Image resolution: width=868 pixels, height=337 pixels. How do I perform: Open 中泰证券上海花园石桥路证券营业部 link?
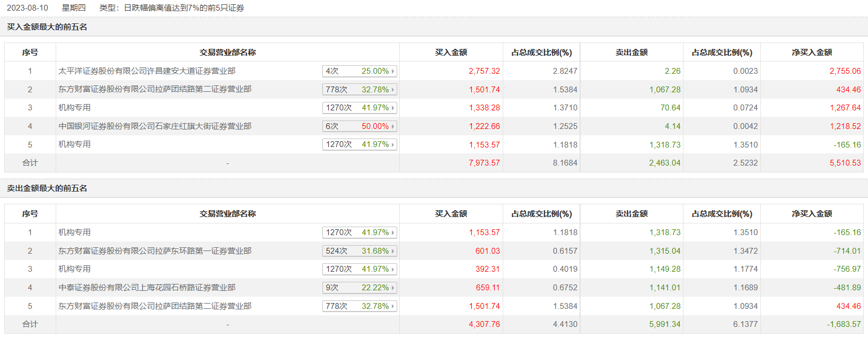[147, 288]
